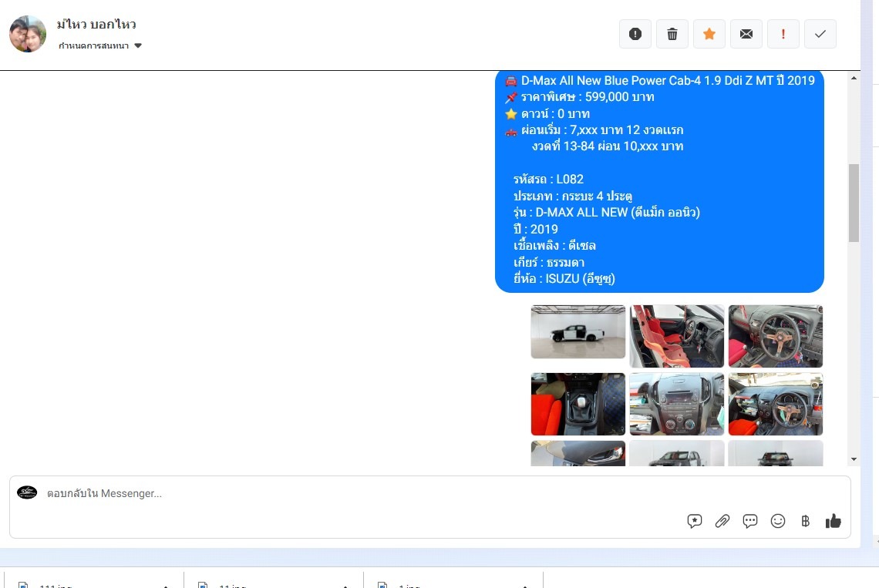Click the ปี : 2019 line

click(536, 229)
